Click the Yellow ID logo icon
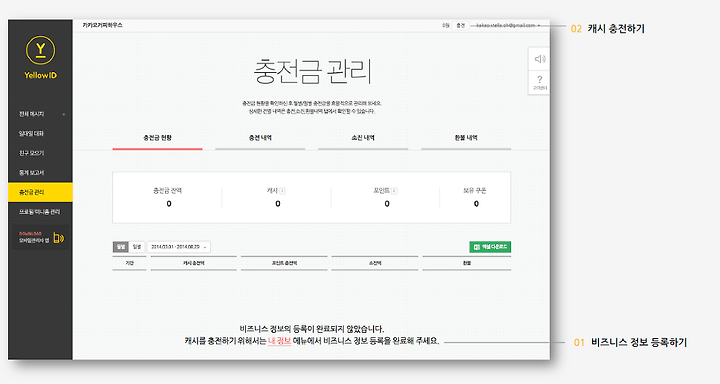 tap(40, 50)
